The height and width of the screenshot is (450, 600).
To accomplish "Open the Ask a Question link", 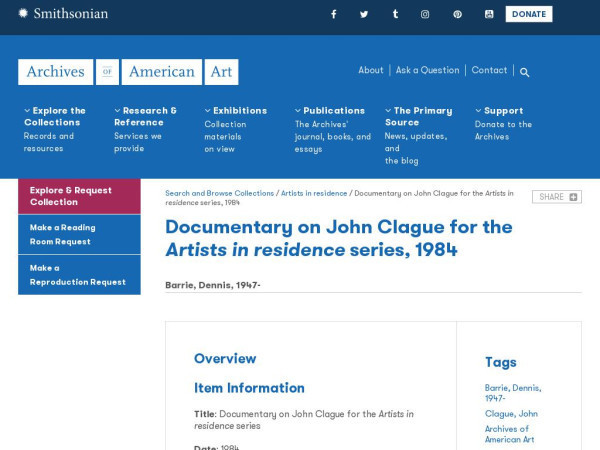I will [x=427, y=70].
